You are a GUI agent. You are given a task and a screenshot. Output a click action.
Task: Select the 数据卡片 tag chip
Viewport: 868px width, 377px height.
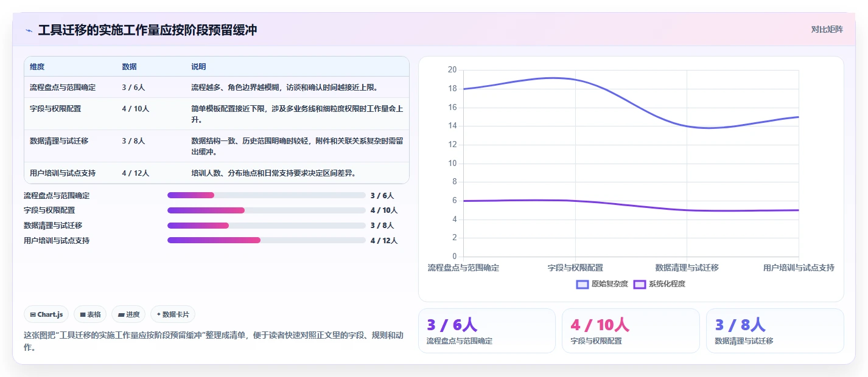[x=173, y=314]
